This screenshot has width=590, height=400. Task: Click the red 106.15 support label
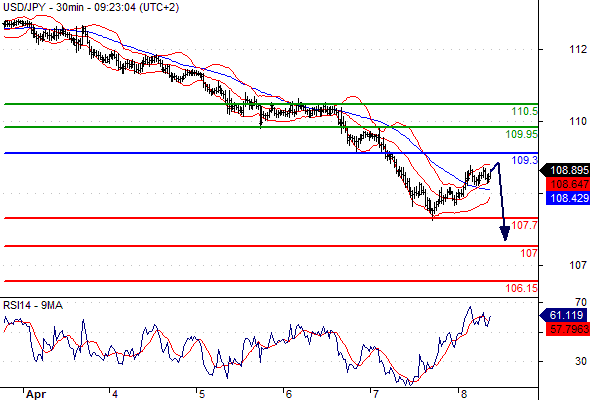pyautogui.click(x=522, y=288)
